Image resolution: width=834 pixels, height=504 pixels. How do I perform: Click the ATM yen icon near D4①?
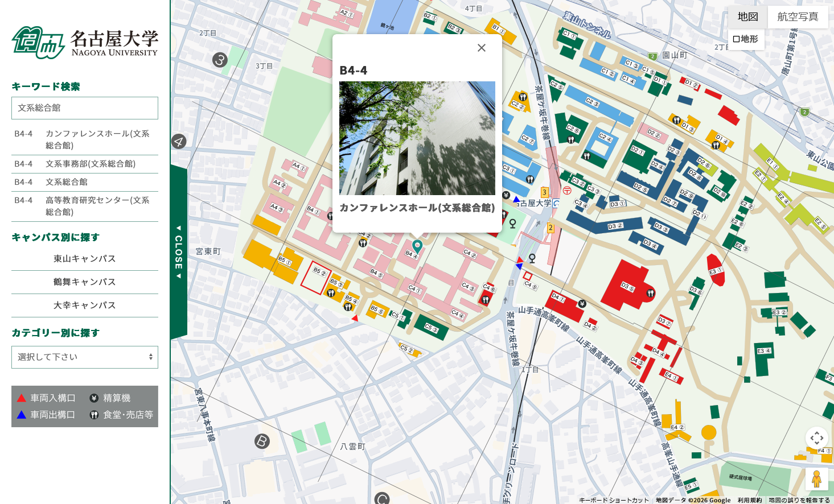tap(582, 304)
